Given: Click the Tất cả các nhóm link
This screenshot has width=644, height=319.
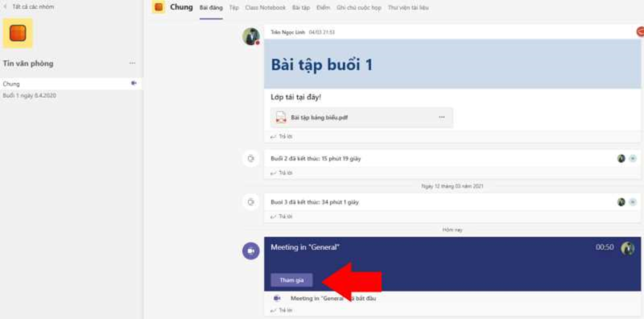Looking at the screenshot, I should click(x=33, y=7).
